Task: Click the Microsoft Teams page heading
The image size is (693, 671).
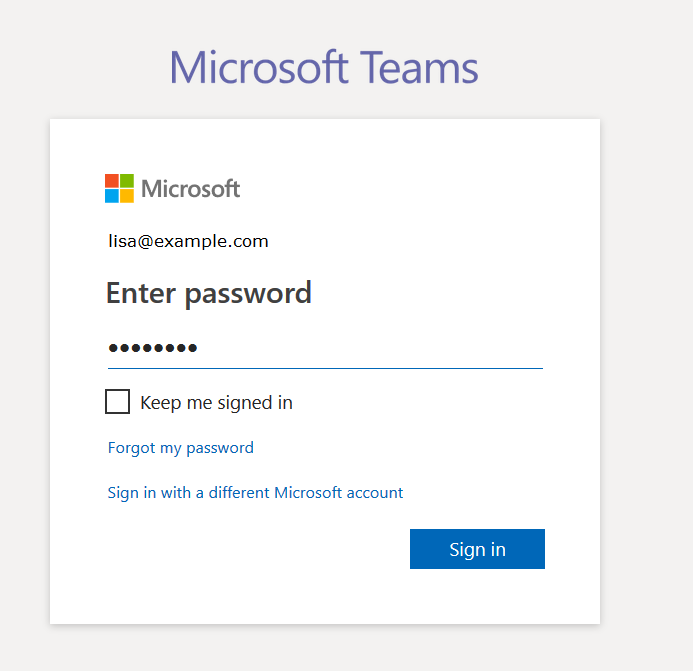Action: pos(324,67)
